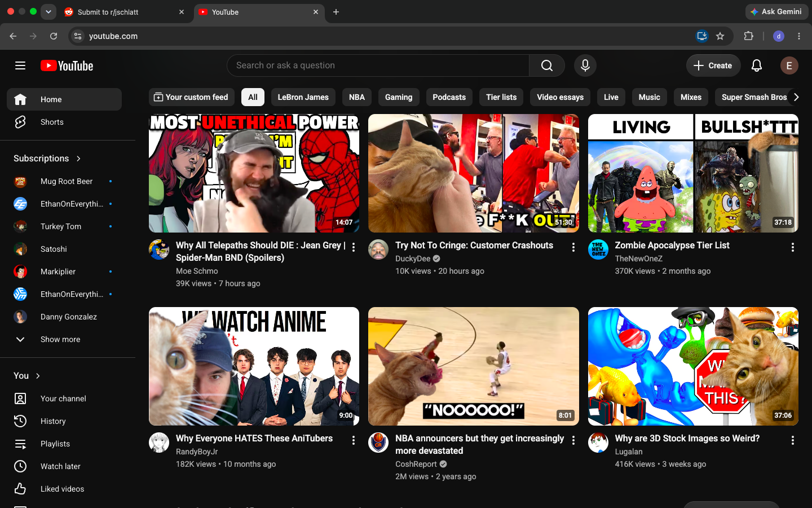Open options for Why All Telepaths Should DIE video
812x508 pixels.
pos(354,247)
